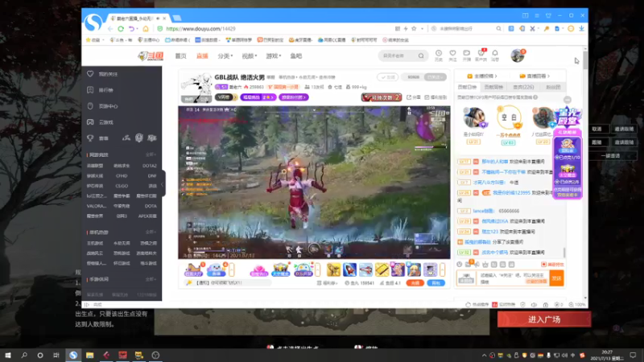644x362 pixels.
Task: Click the client download icon with red badge
Action: pyautogui.click(x=481, y=55)
